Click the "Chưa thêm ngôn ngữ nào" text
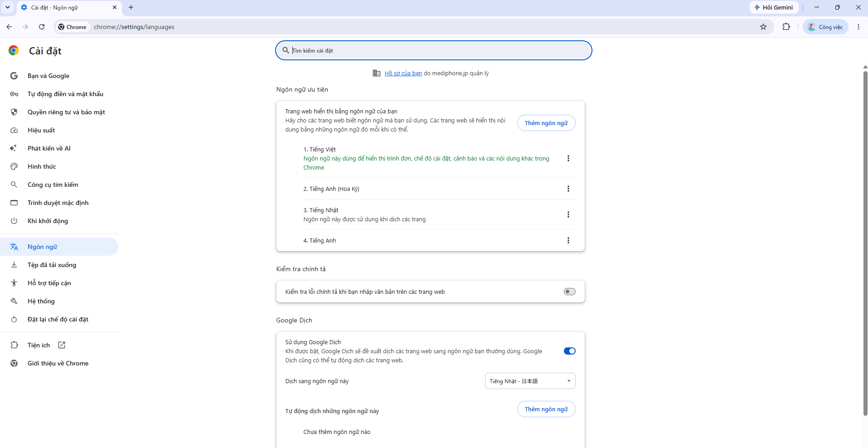The height and width of the screenshot is (448, 868). (337, 432)
